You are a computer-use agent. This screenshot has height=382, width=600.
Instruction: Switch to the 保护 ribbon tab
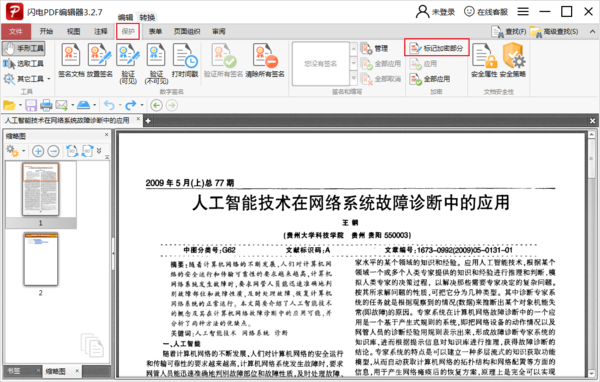tap(128, 31)
